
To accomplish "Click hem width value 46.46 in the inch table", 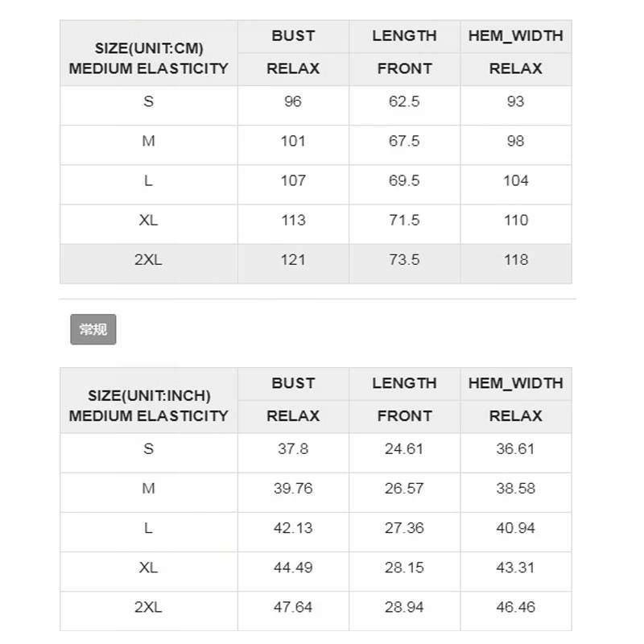I will click(516, 607).
